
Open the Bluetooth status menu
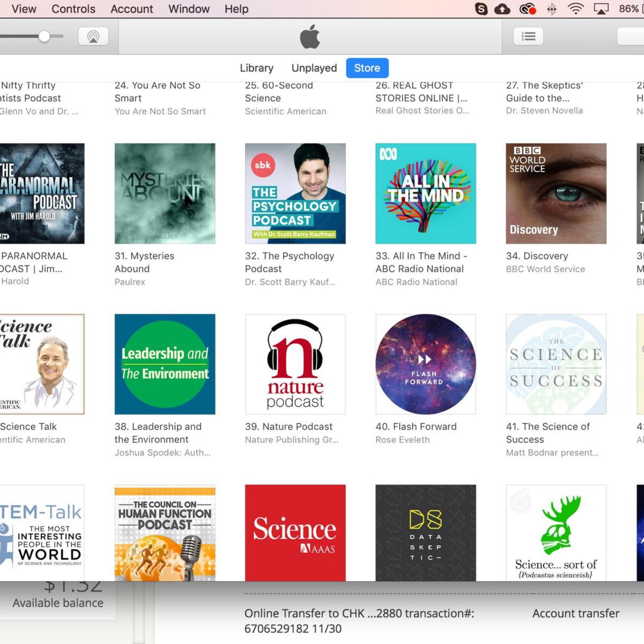point(552,9)
